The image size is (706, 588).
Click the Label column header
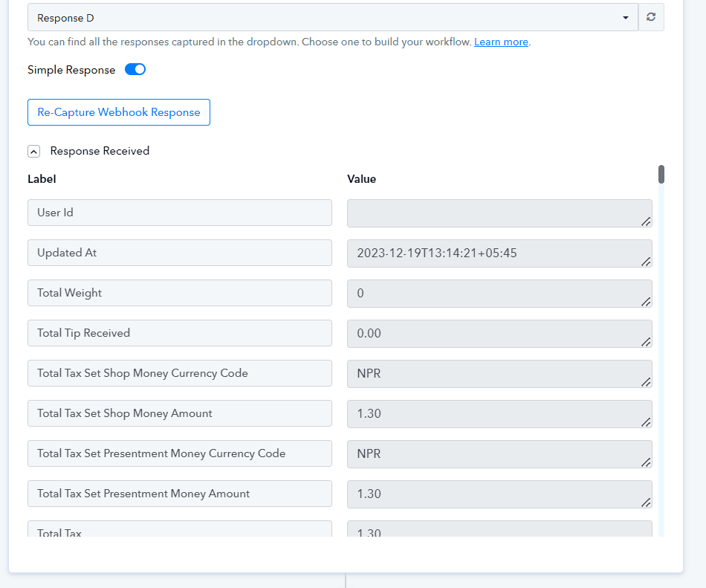(x=42, y=179)
